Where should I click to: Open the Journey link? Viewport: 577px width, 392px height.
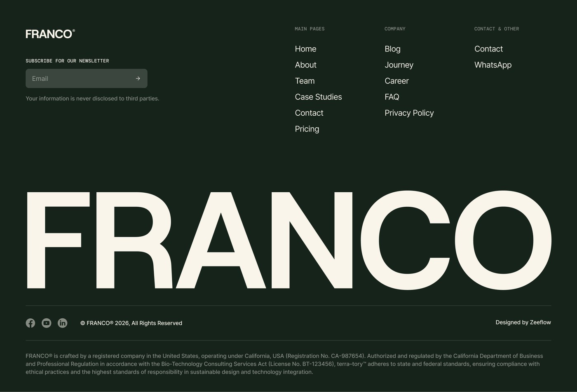point(399,65)
